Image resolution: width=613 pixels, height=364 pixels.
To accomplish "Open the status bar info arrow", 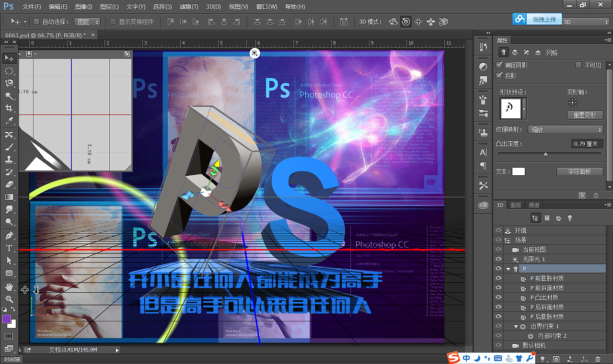I will click(x=117, y=350).
